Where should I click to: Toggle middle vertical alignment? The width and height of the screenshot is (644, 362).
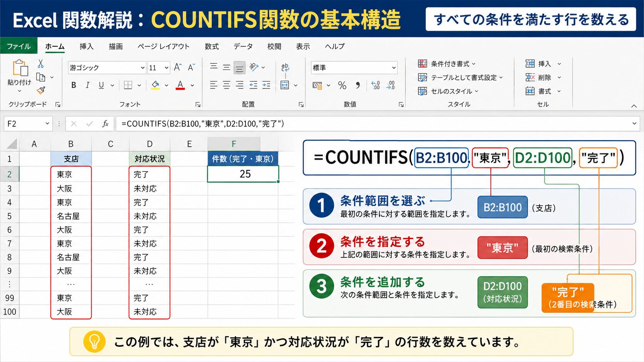click(x=226, y=67)
